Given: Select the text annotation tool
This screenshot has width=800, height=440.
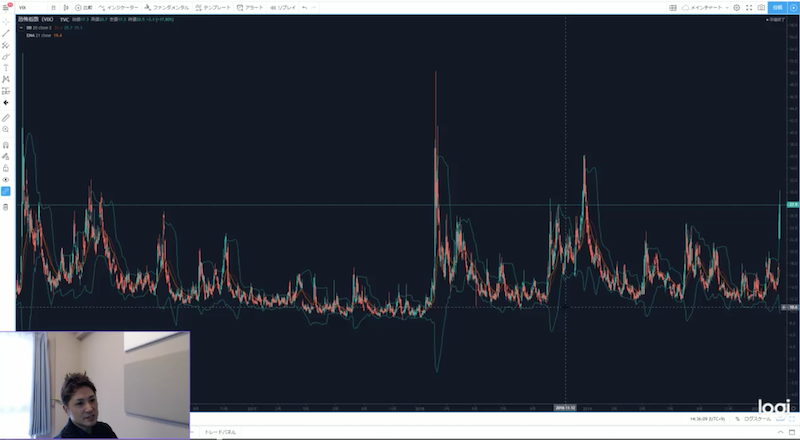Looking at the screenshot, I should pos(6,67).
